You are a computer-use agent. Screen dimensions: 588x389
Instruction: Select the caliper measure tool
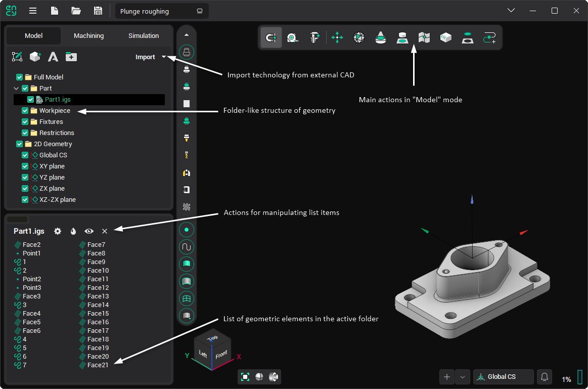[315, 37]
